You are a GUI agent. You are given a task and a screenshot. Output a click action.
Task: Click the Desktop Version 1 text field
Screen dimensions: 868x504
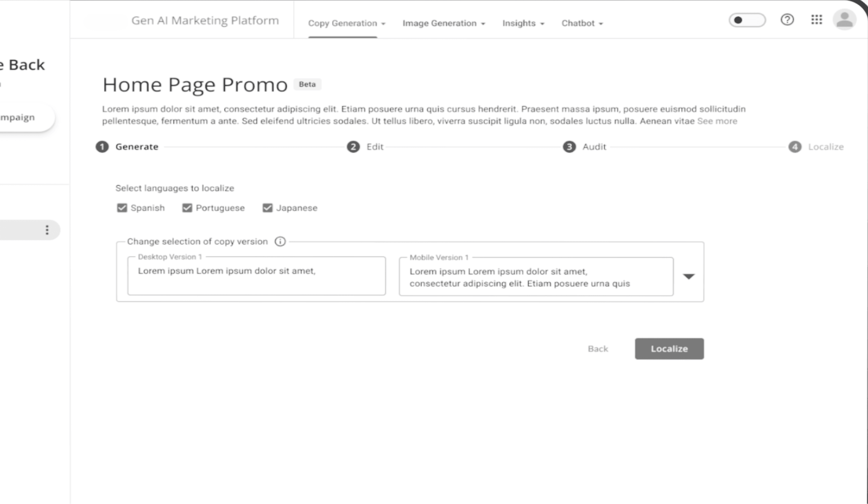tap(256, 276)
